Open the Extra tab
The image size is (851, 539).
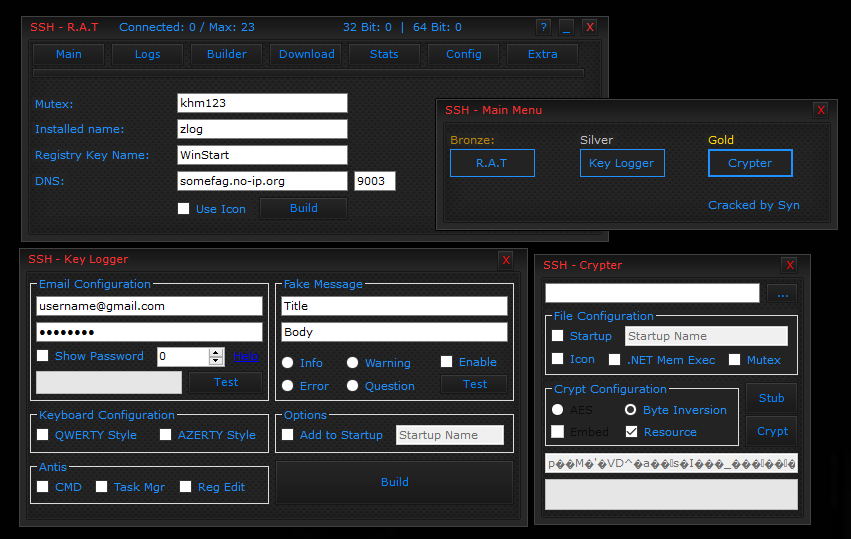pyautogui.click(x=543, y=54)
